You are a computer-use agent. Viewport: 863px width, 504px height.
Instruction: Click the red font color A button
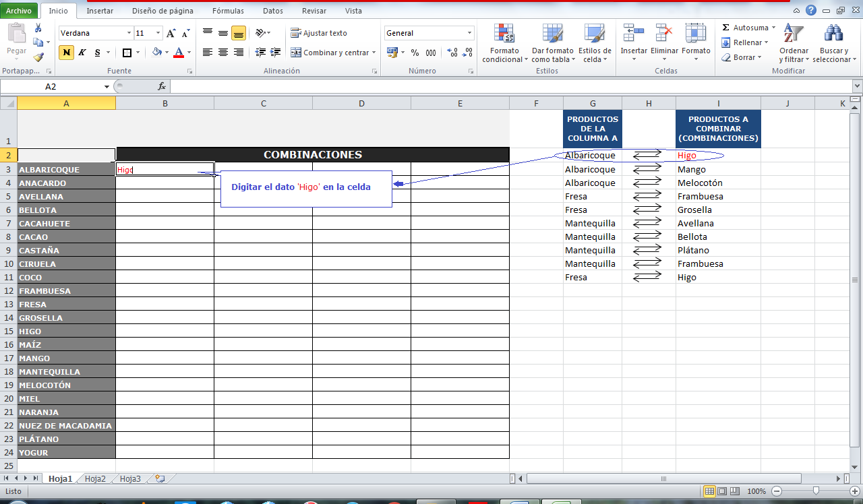[x=179, y=53]
